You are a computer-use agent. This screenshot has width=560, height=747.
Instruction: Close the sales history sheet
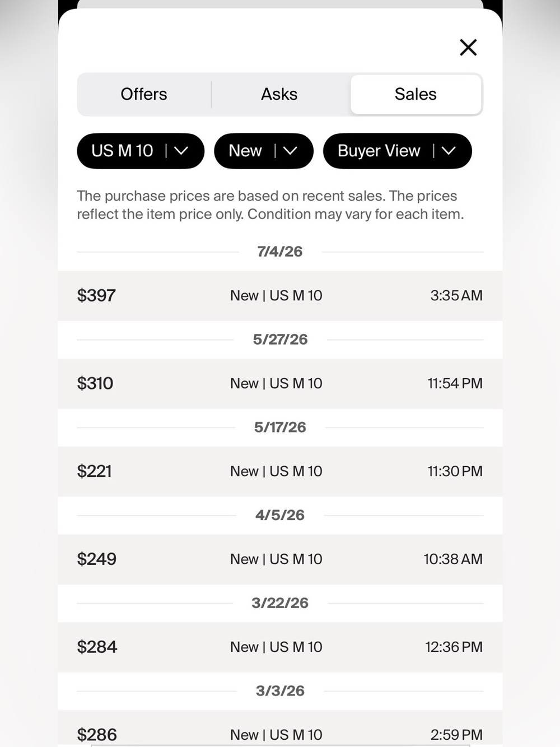pos(468,48)
